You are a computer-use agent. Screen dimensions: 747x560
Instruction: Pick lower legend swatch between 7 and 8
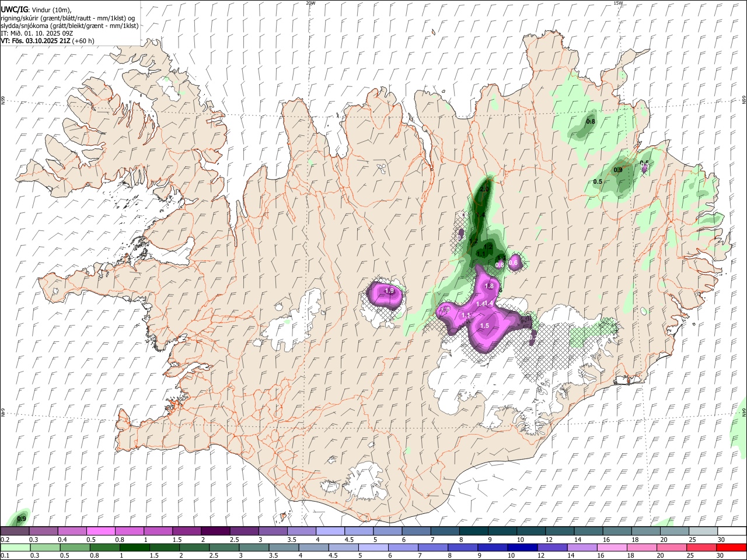click(433, 547)
